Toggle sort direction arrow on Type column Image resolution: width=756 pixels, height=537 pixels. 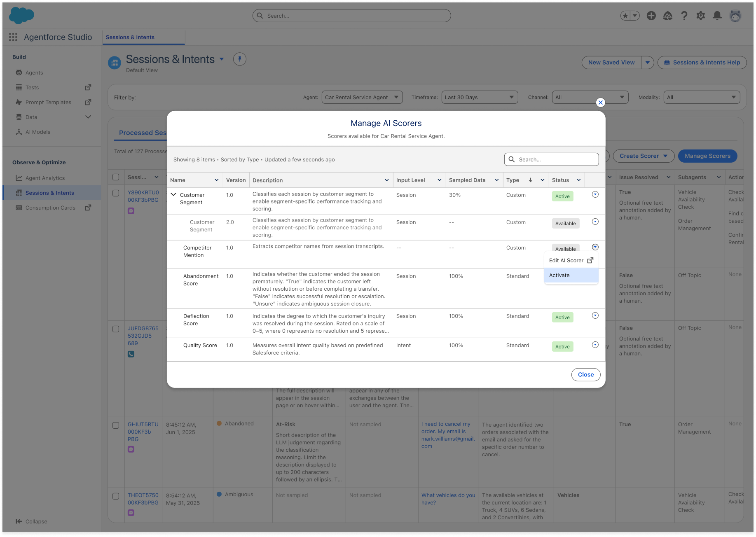pyautogui.click(x=531, y=180)
